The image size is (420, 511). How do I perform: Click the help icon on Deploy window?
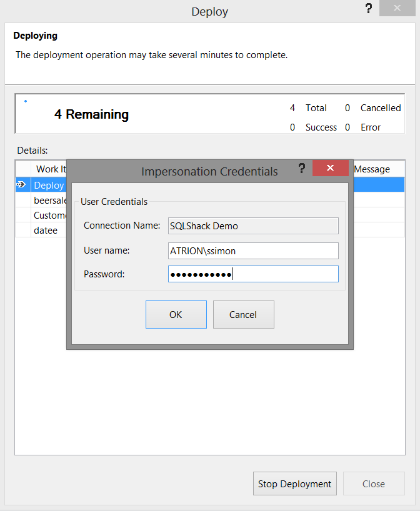coord(369,9)
